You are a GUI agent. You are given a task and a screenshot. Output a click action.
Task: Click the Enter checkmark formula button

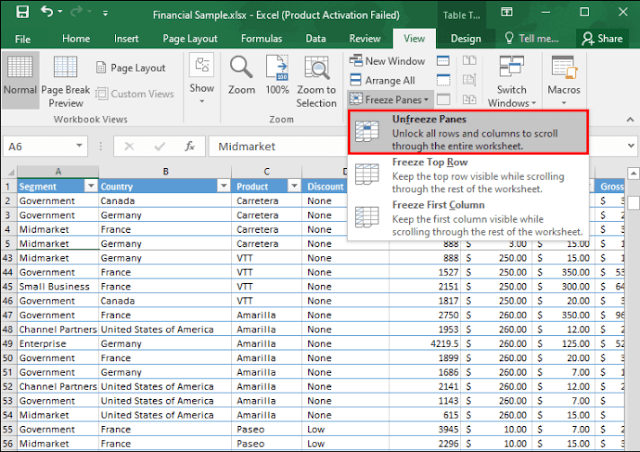click(x=160, y=146)
